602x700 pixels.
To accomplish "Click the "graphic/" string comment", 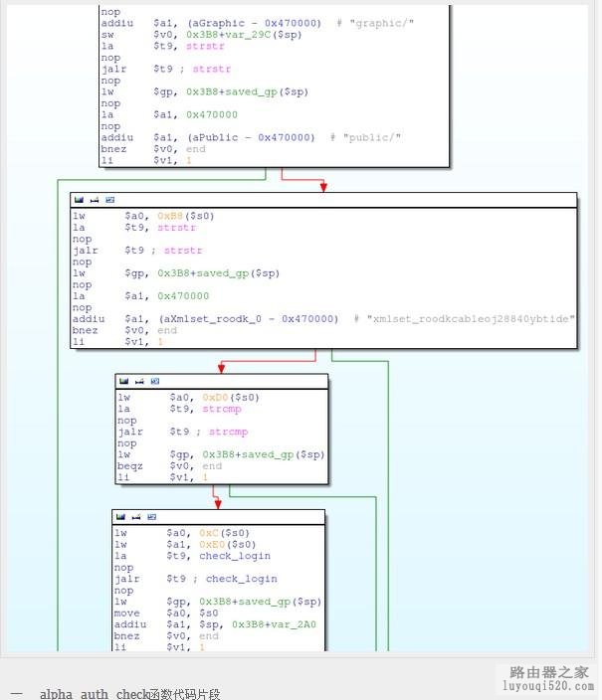I will pyautogui.click(x=381, y=23).
